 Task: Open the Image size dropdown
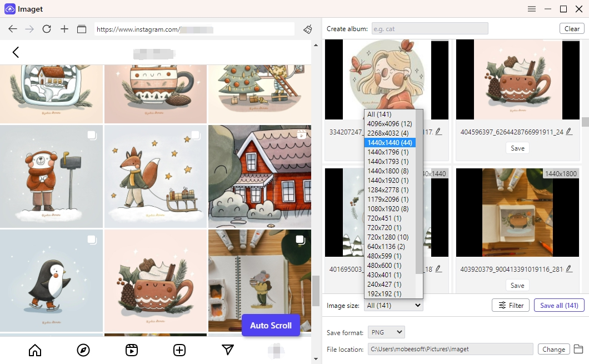(x=393, y=305)
